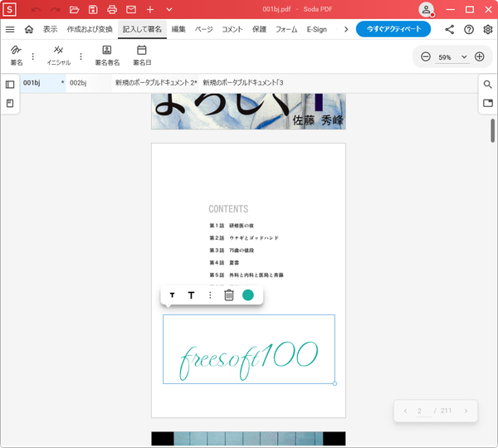Select the 記入して署名 tab

[142, 30]
